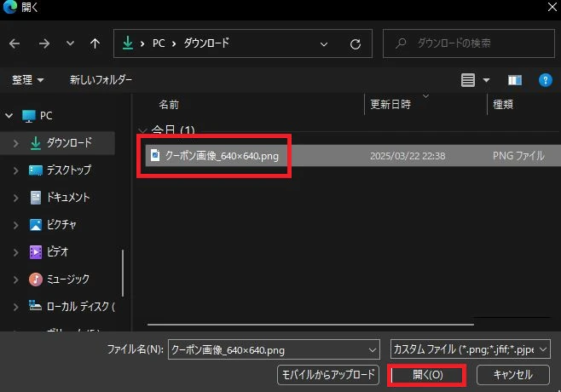The width and height of the screenshot is (561, 392).
Task: Click the green download icon in address bar
Action: point(128,43)
